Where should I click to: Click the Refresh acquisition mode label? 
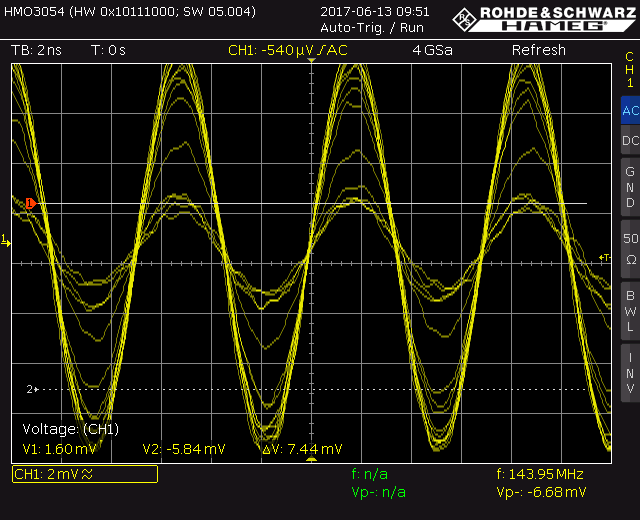538,50
